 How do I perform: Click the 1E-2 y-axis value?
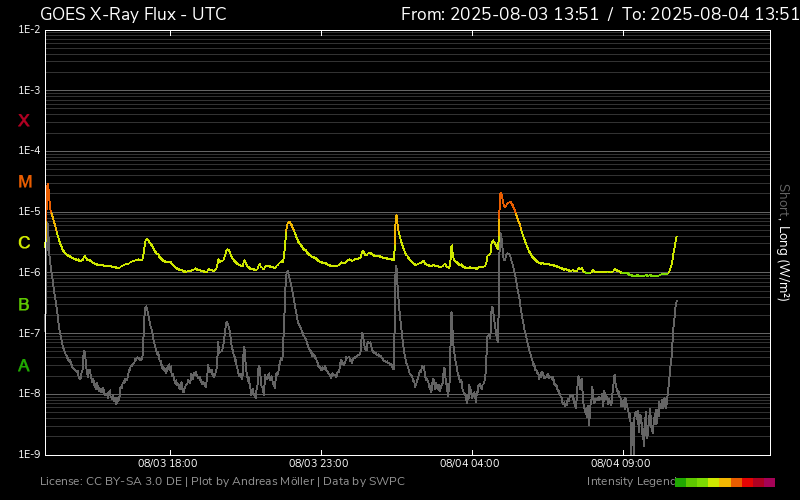(x=29, y=30)
